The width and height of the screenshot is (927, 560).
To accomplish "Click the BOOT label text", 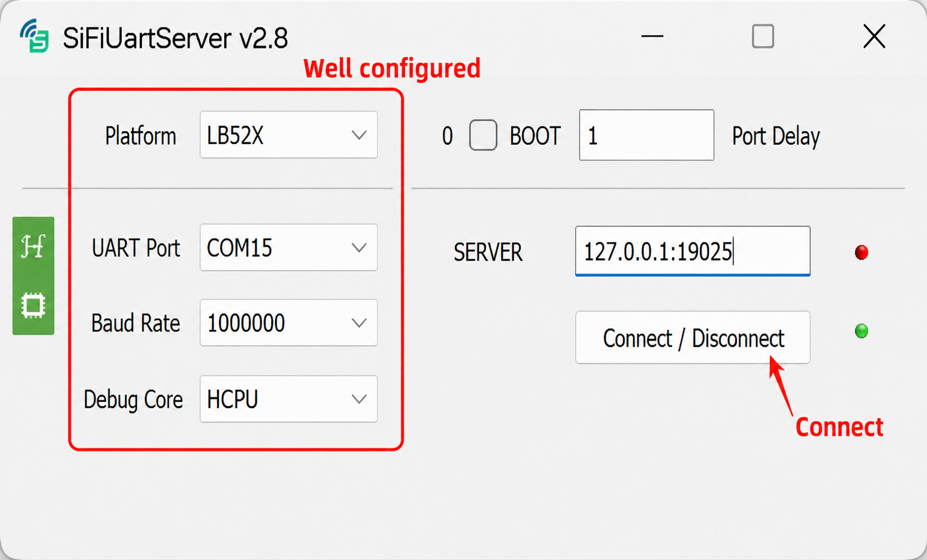I will 534,136.
